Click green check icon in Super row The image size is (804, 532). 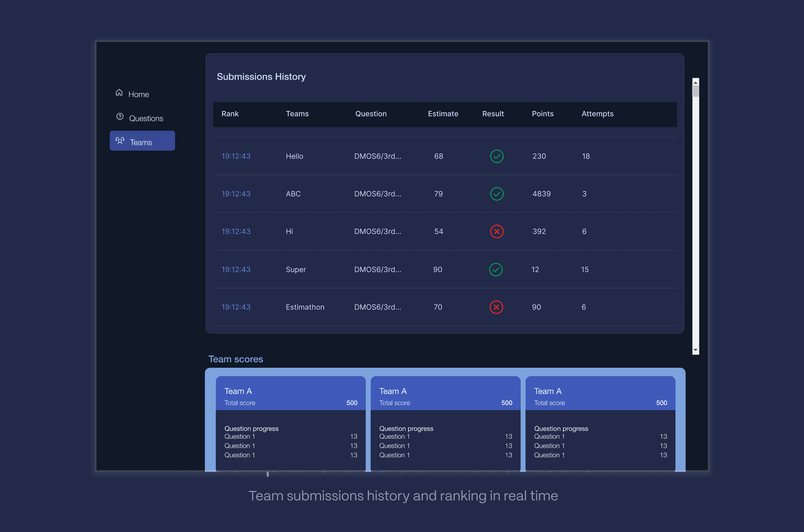click(496, 269)
